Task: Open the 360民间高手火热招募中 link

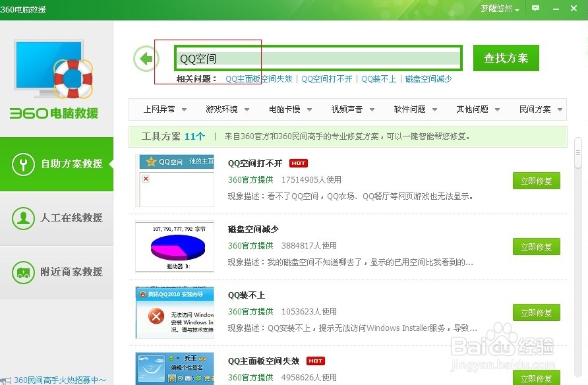Action: (60, 380)
